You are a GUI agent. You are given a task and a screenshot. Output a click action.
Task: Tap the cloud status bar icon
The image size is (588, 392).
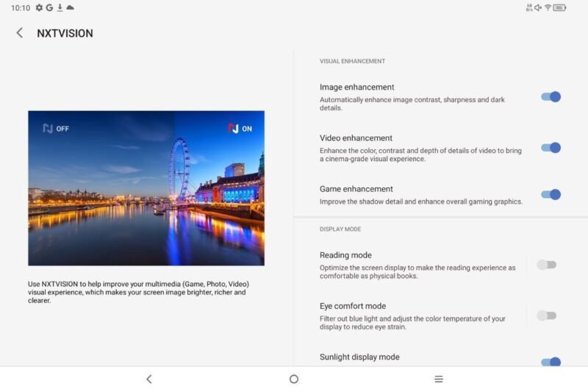[70, 7]
